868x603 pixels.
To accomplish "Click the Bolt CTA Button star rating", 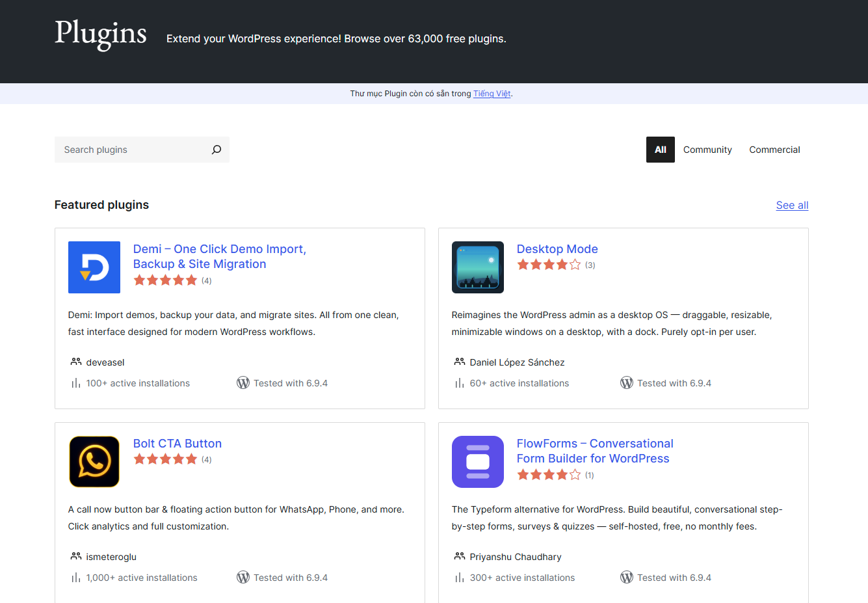I will click(165, 459).
